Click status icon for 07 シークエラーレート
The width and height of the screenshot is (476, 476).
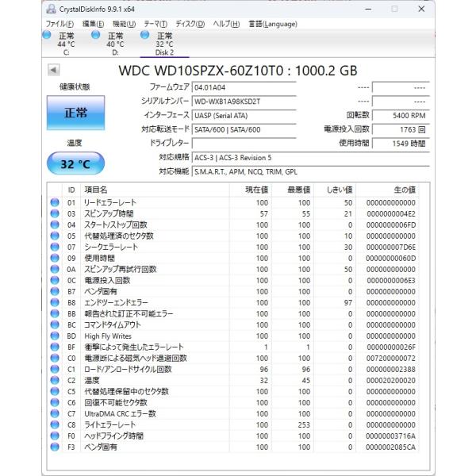point(55,247)
